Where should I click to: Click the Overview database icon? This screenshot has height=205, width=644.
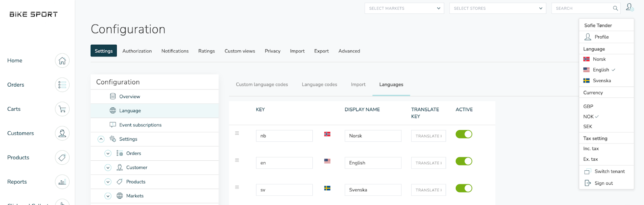(113, 96)
